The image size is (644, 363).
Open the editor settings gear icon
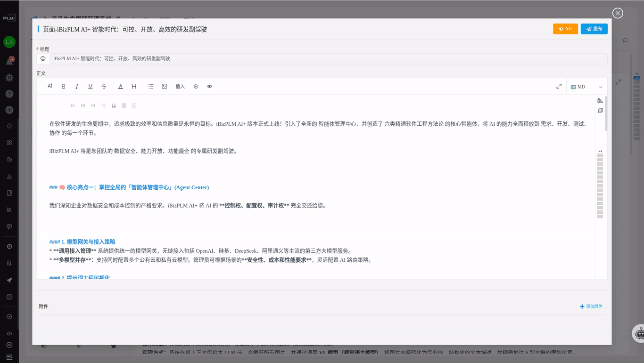[196, 86]
